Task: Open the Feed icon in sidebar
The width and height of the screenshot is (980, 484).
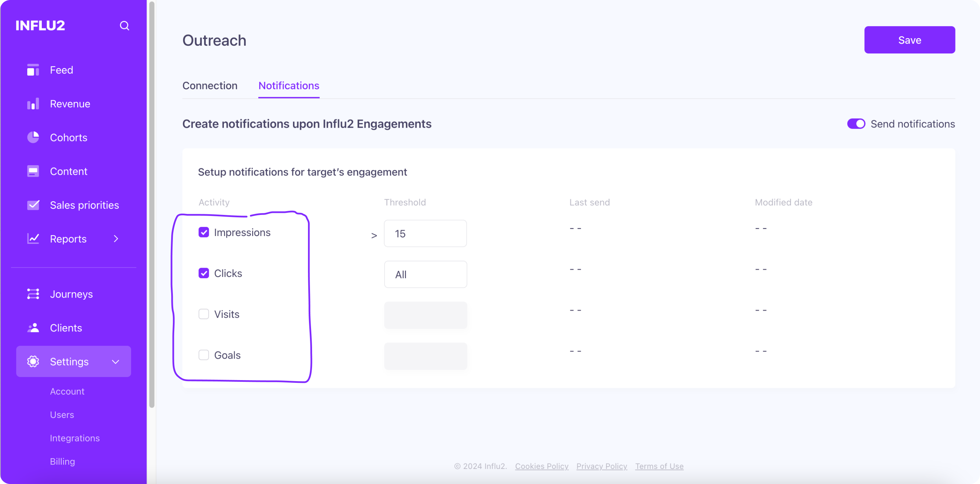Action: coord(33,70)
